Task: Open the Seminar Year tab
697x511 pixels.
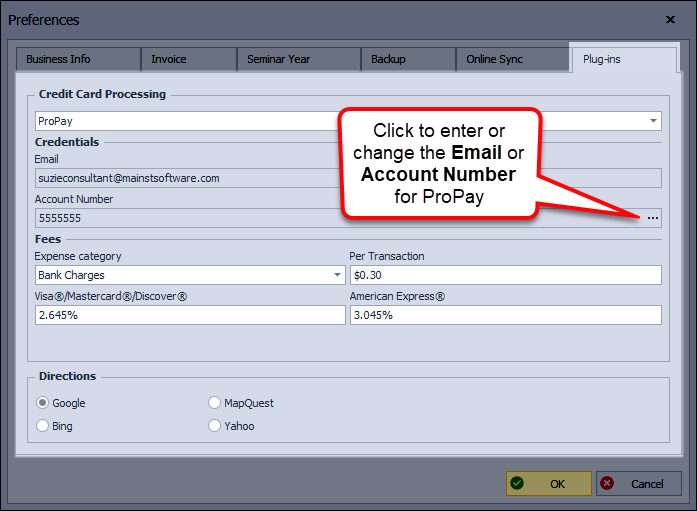Action: pyautogui.click(x=299, y=59)
